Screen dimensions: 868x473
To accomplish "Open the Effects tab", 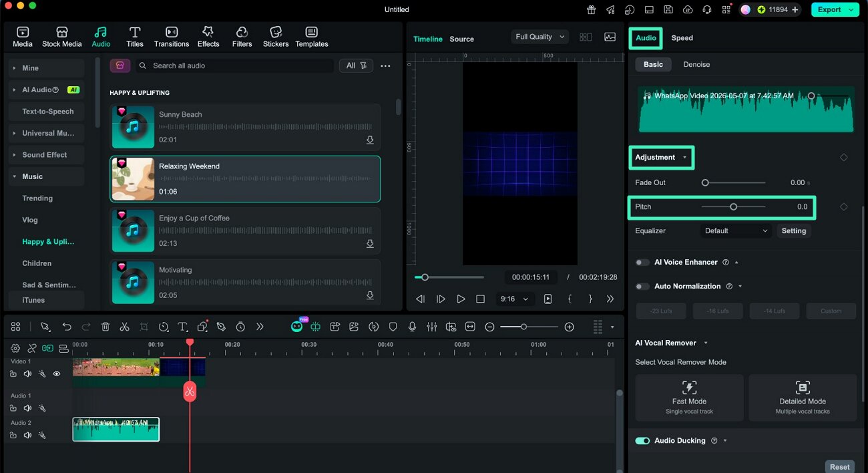I will coord(208,37).
